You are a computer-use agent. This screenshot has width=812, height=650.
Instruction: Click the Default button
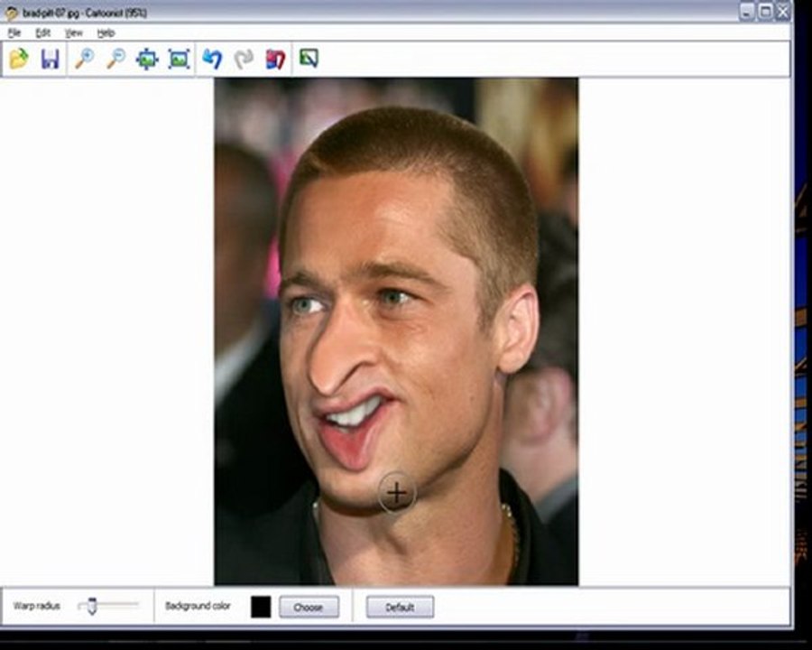pos(400,607)
